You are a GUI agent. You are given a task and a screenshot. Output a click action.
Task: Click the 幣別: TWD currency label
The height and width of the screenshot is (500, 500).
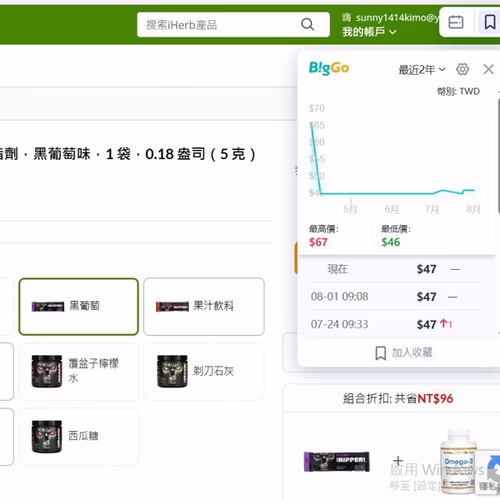pos(458,91)
